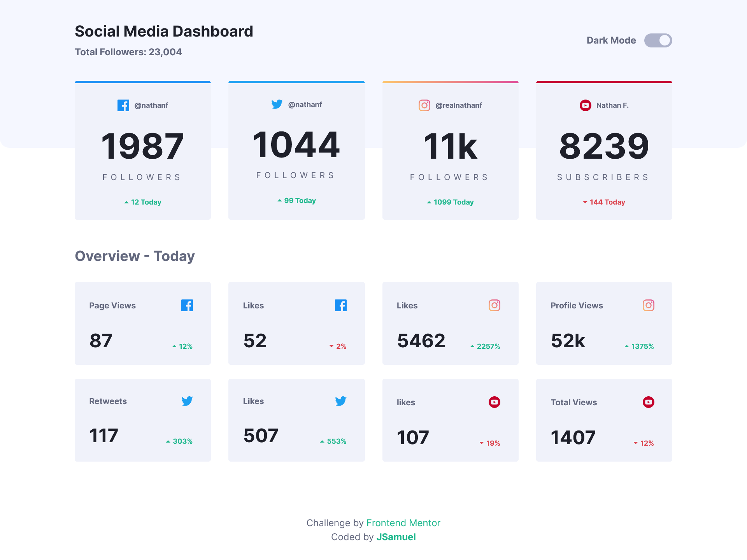Image resolution: width=747 pixels, height=560 pixels.
Task: Click the 107 likes value
Action: 413,437
